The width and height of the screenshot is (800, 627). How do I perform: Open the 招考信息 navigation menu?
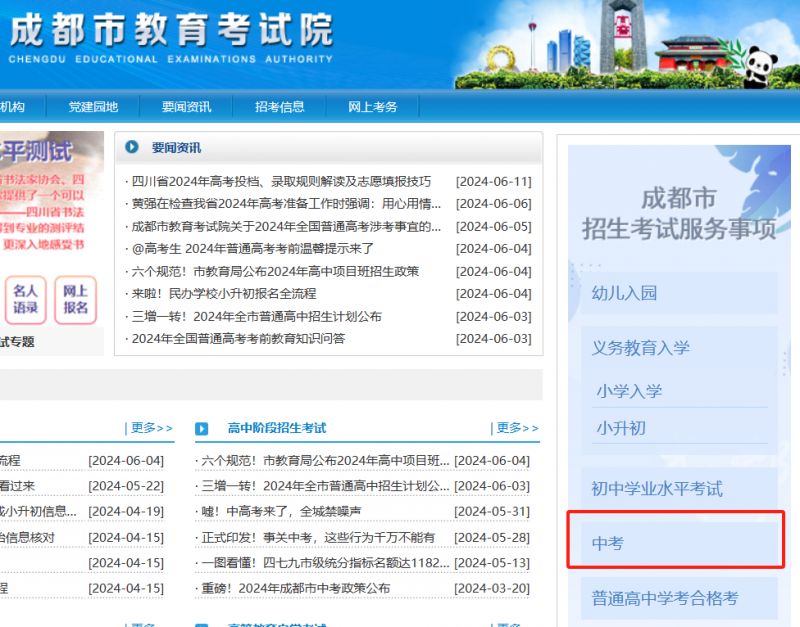pos(280,107)
